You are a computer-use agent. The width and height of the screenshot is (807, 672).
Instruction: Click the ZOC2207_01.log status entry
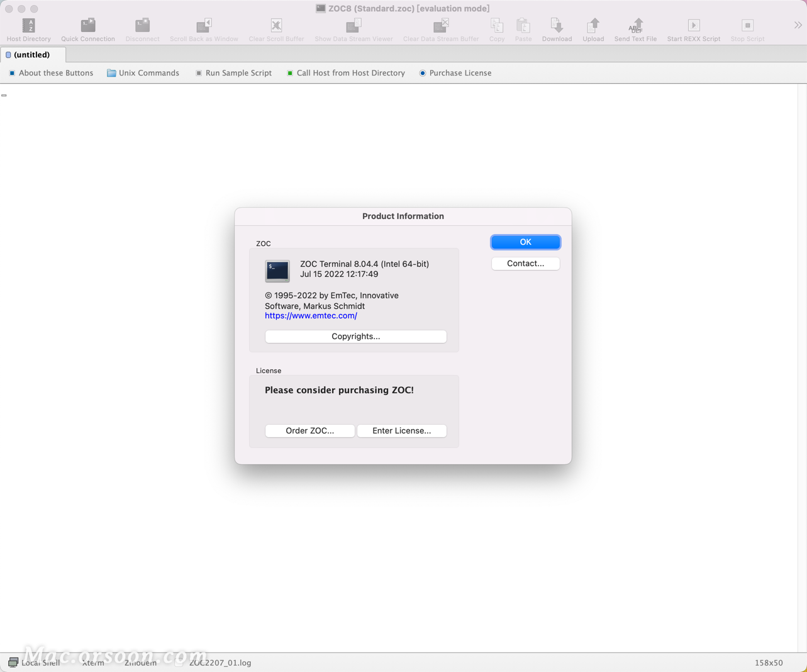tap(220, 663)
